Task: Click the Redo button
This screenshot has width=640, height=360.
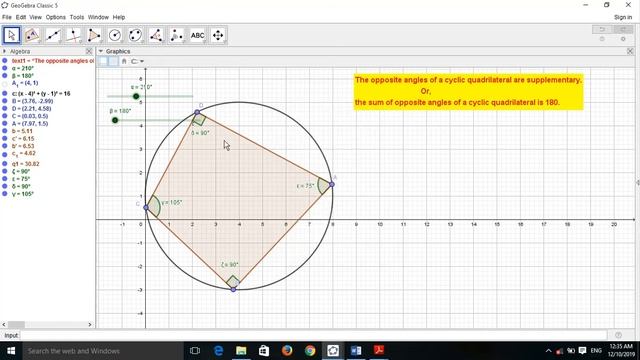Action: (x=623, y=29)
